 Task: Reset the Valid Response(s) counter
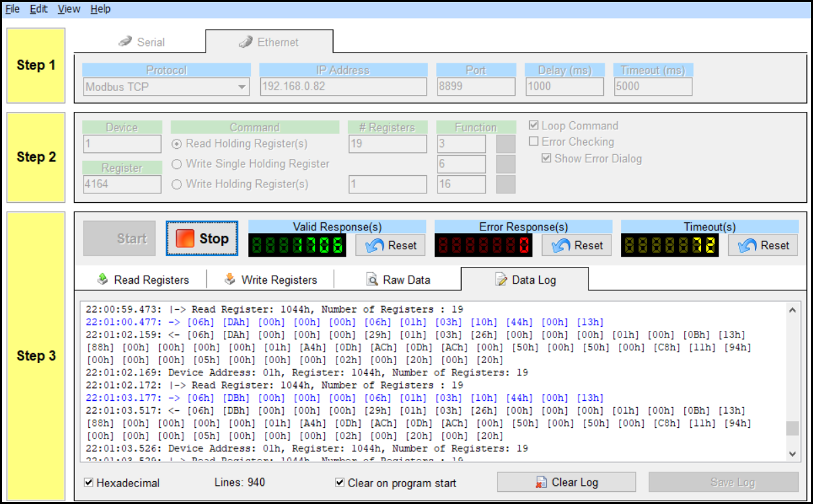[391, 245]
